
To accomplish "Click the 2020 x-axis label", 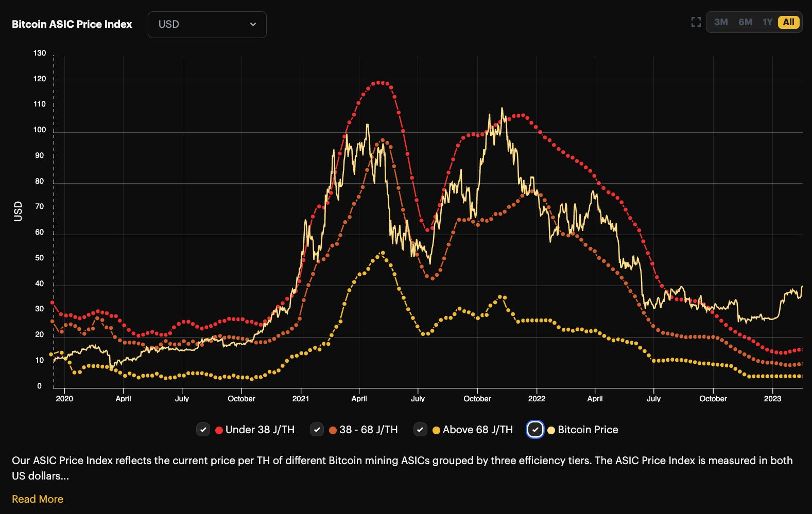I will pyautogui.click(x=64, y=399).
